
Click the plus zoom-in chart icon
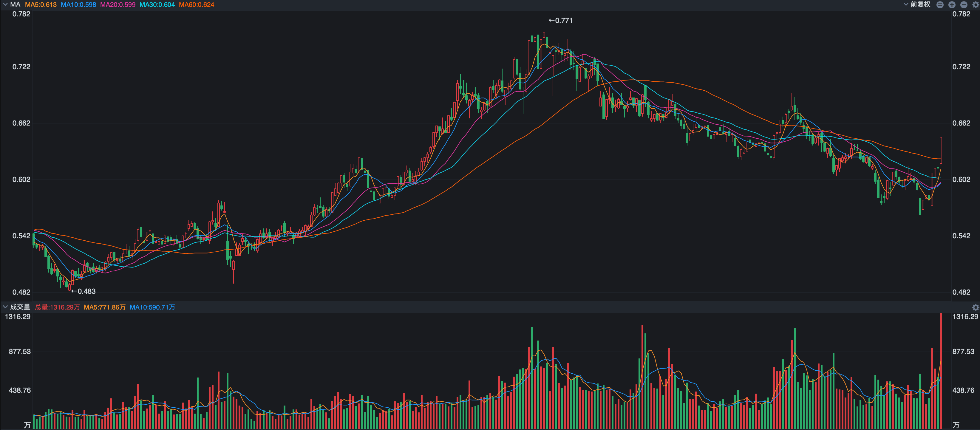tap(951, 4)
